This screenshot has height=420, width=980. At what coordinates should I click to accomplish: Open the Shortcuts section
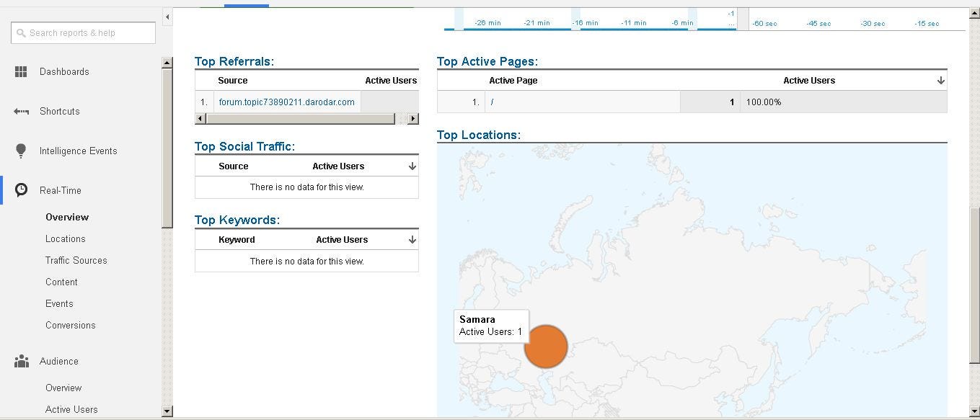pyautogui.click(x=60, y=111)
